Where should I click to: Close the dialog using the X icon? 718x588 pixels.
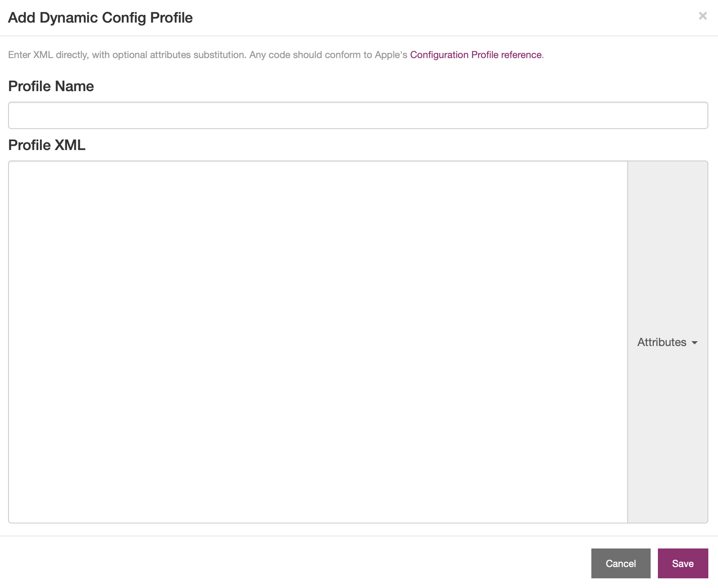703,16
